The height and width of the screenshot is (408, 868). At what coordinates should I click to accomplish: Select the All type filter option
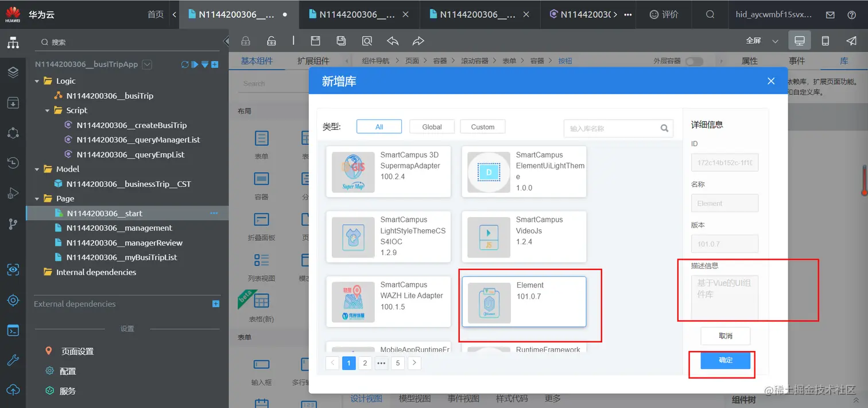point(379,126)
